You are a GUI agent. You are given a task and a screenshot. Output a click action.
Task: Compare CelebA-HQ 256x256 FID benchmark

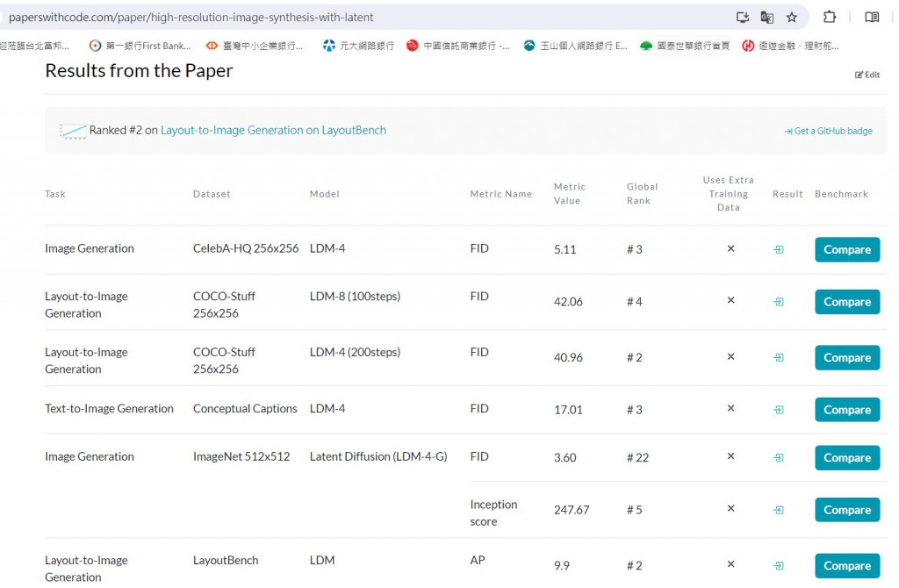coord(847,250)
